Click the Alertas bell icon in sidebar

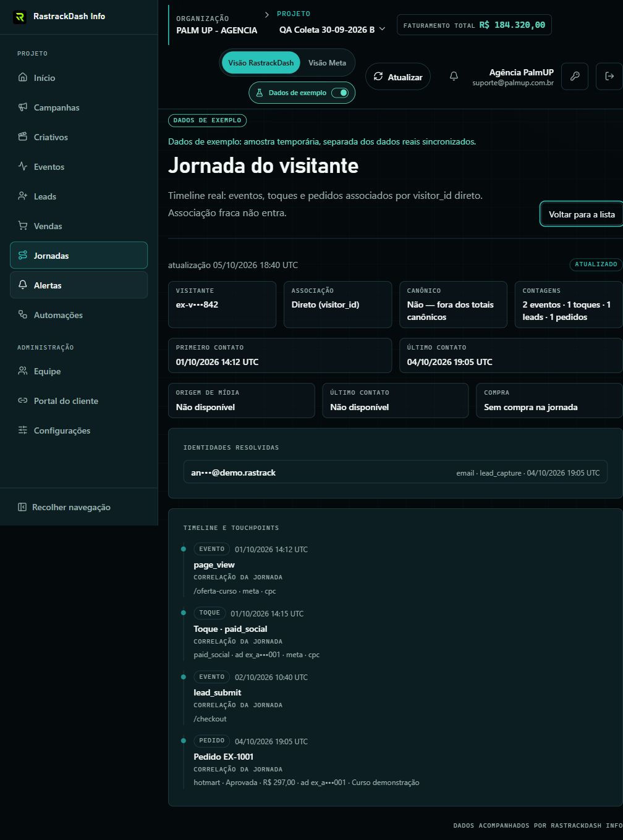coord(23,285)
